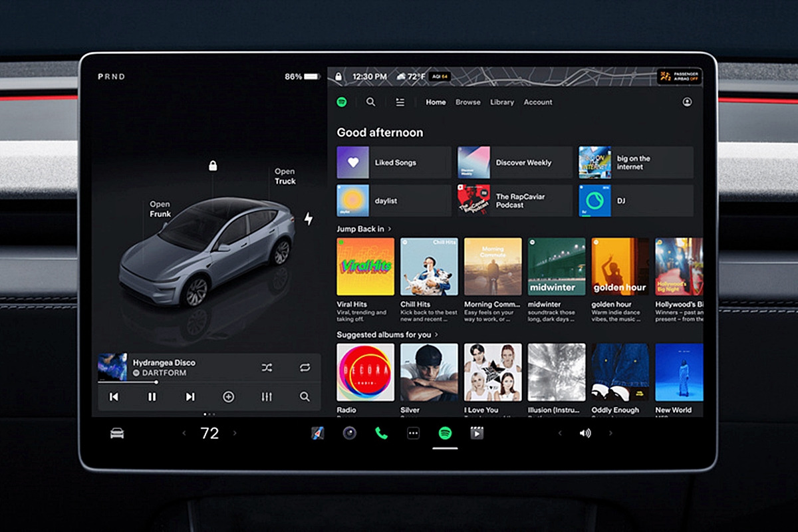Seek on the song progress bar
Screen dimensions: 798x532
(209, 382)
